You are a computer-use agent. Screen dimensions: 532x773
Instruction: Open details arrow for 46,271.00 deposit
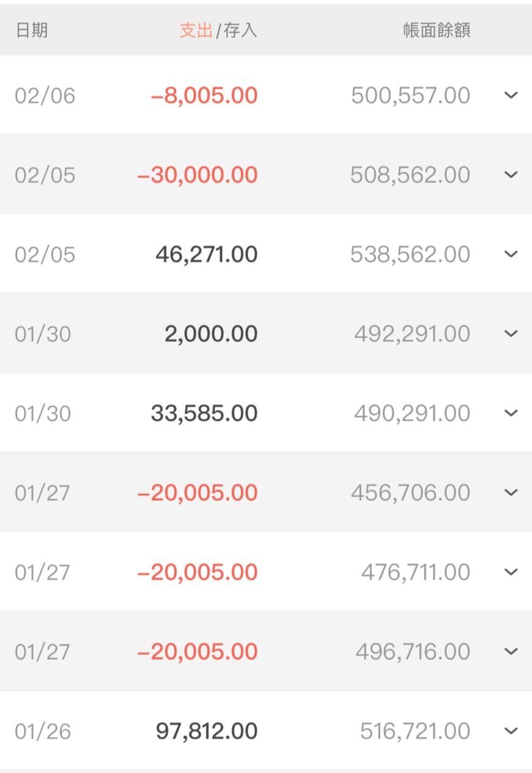tap(511, 254)
